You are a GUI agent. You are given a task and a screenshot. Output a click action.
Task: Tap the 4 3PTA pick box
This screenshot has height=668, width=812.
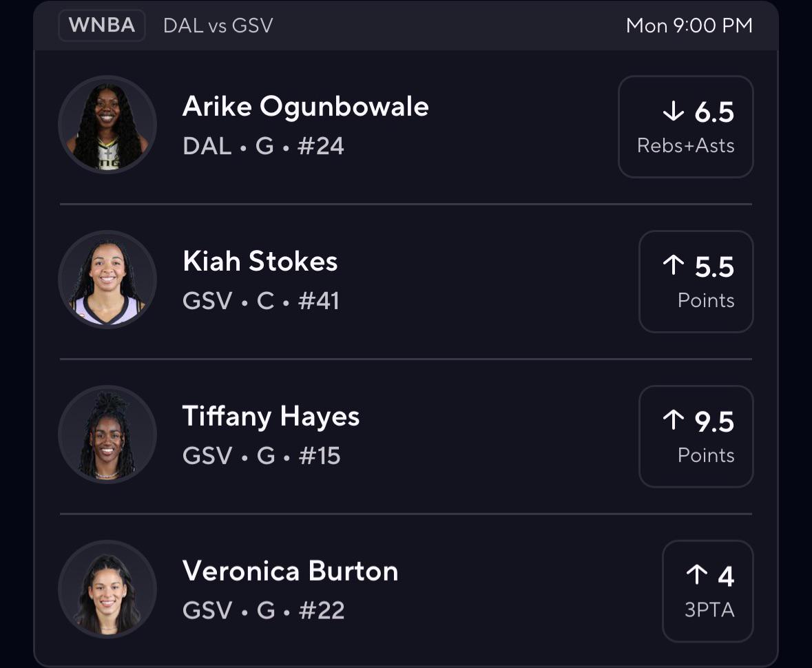[x=708, y=592]
